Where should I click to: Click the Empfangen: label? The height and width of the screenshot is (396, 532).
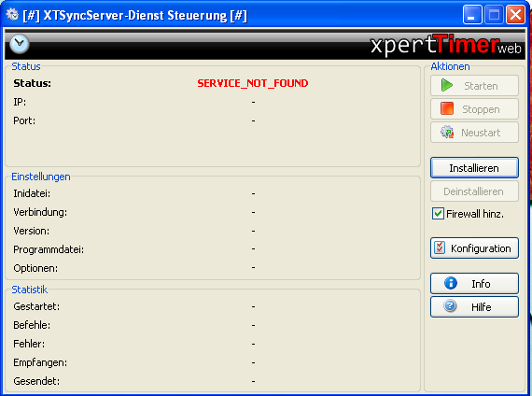pos(40,362)
